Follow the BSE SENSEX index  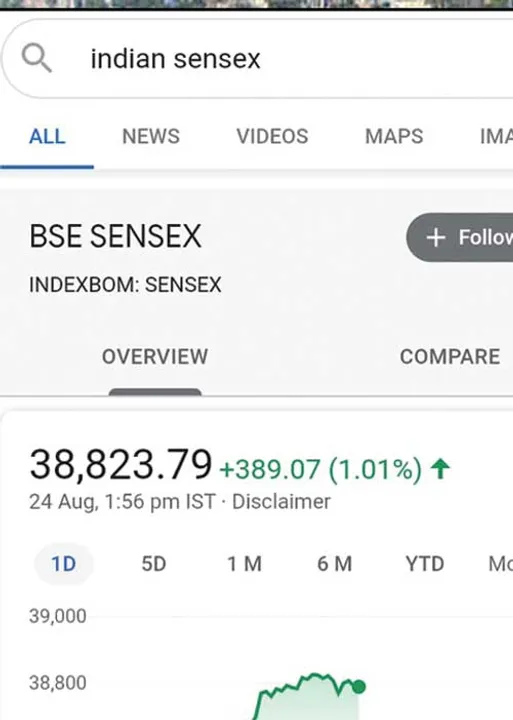click(460, 237)
